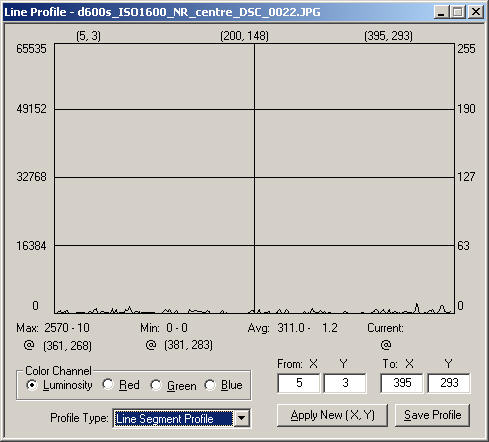Open the Profile Type dropdown arrow

point(242,418)
